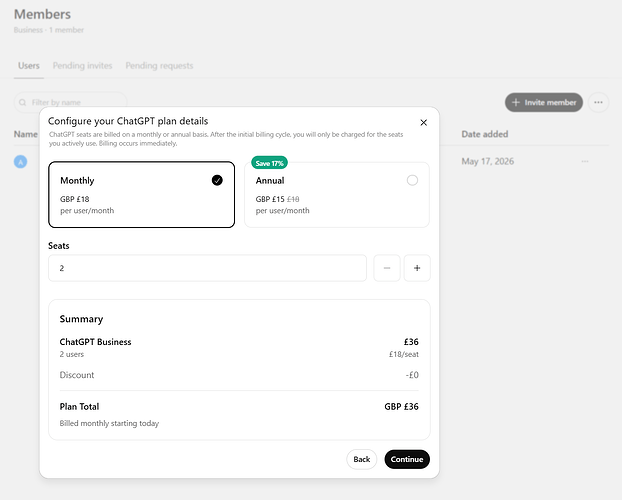This screenshot has height=500, width=622.
Task: Click the Save 17% badge
Action: [269, 163]
